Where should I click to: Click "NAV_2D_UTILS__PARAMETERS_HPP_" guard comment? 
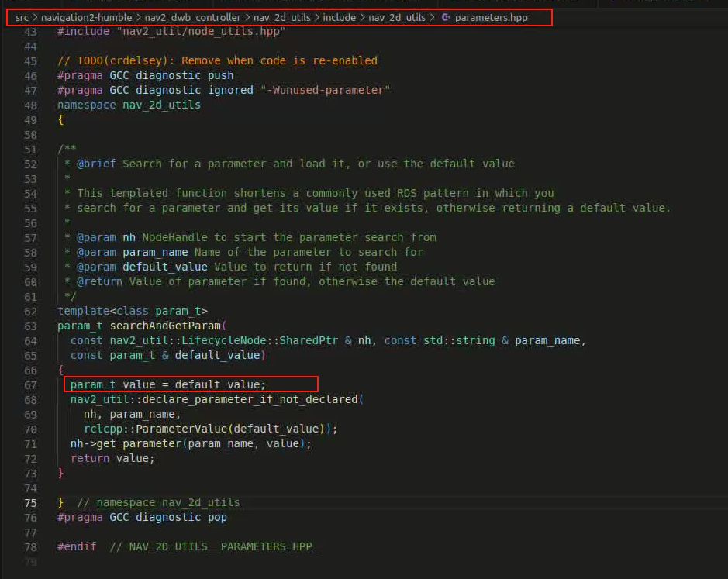pyautogui.click(x=224, y=547)
